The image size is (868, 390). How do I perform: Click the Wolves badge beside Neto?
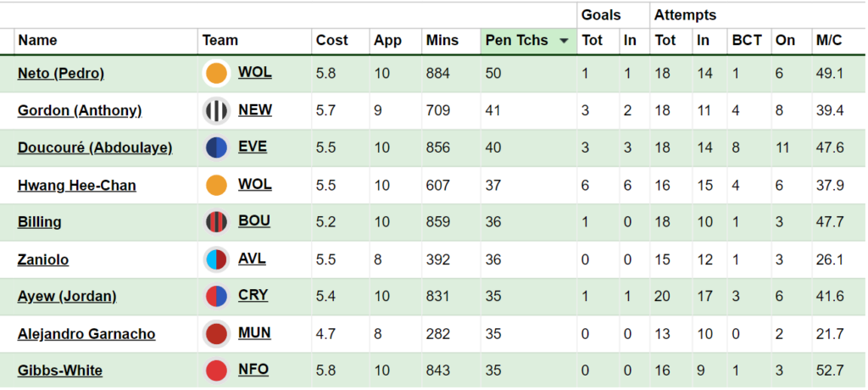[x=216, y=73]
